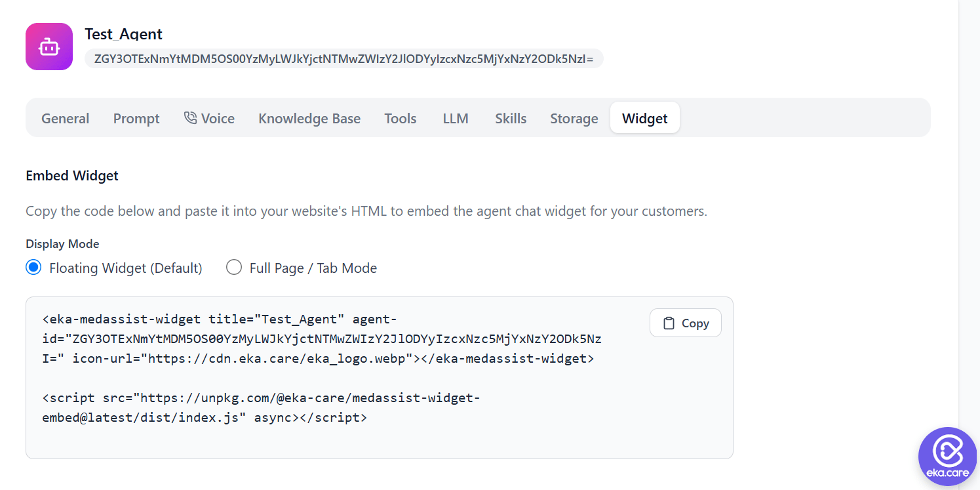The image size is (980, 490).
Task: Click the Embed Widget heading
Action: [x=72, y=176]
